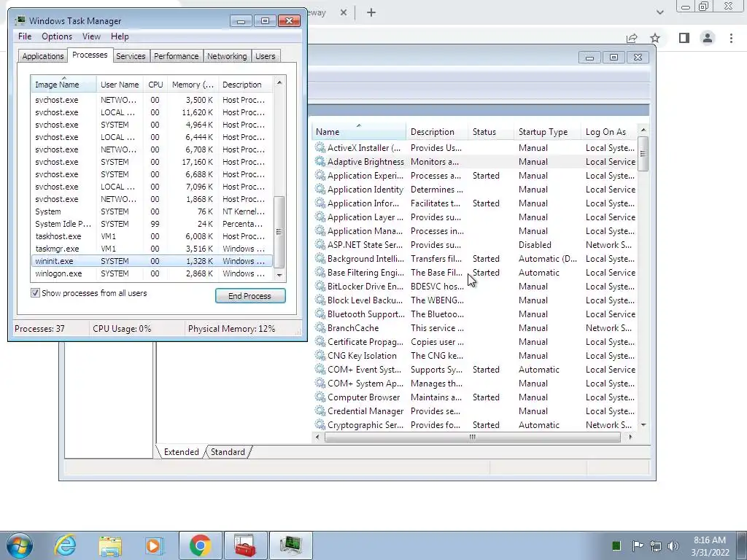Image resolution: width=747 pixels, height=560 pixels.
Task: Sort processes by Image Name column
Action: pyautogui.click(x=64, y=85)
